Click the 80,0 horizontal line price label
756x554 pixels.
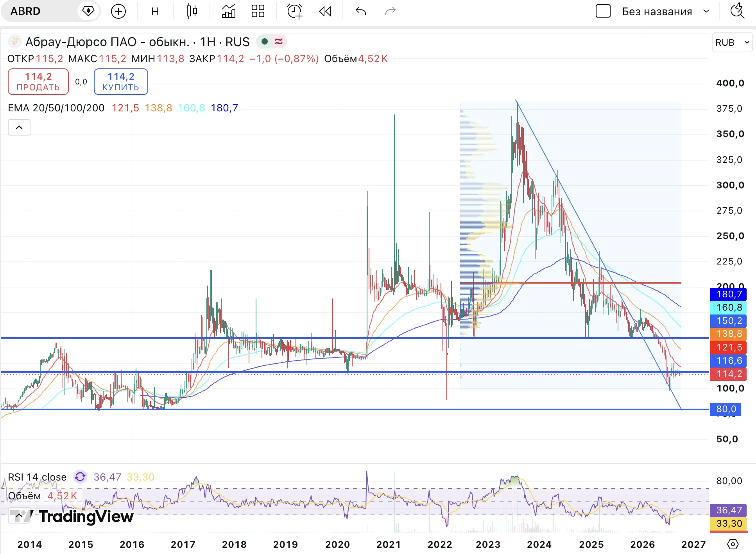(726, 409)
